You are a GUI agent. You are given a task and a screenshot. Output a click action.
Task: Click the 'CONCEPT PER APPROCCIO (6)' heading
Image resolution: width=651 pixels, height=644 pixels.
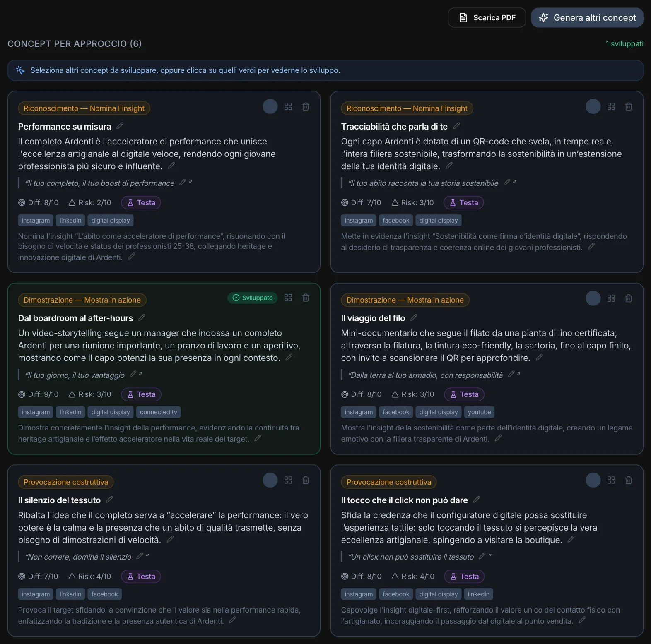[x=75, y=44]
